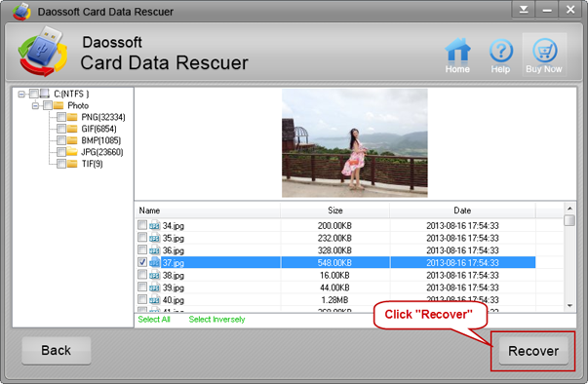
Task: Click the PNG folder icon
Action: 71,117
